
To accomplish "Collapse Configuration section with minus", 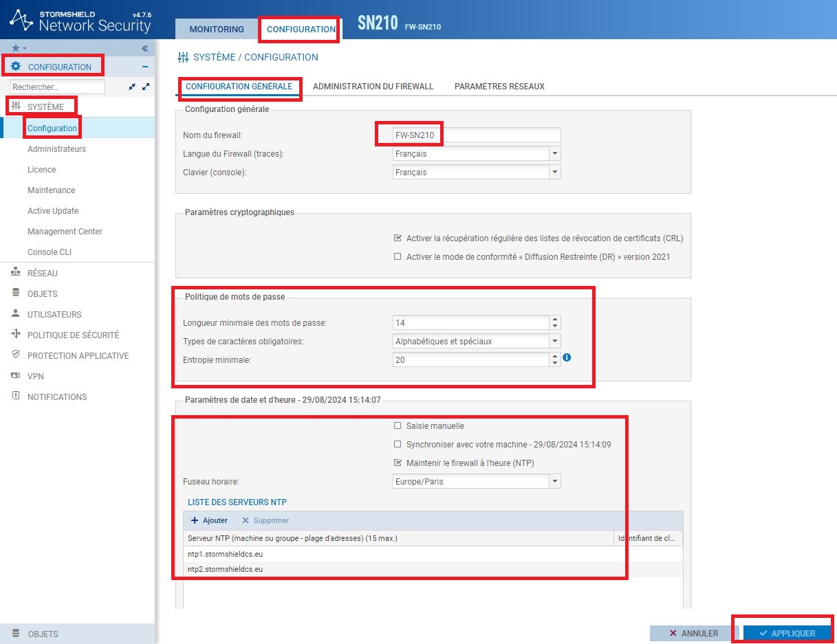I will [145, 67].
